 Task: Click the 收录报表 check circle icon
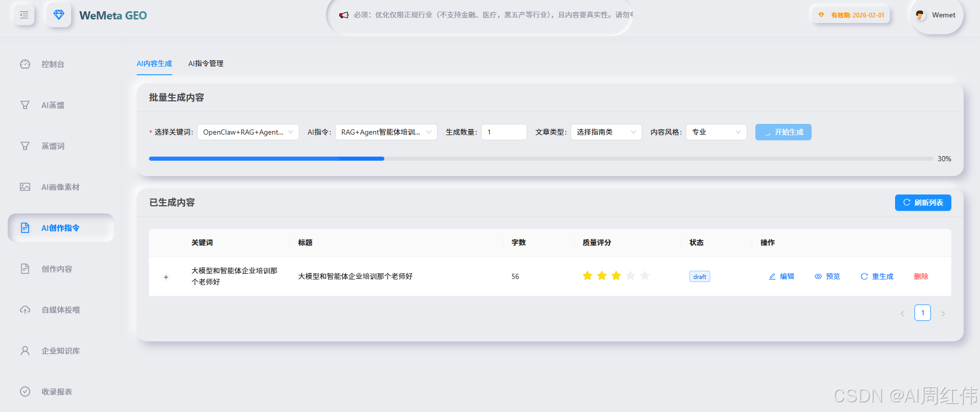coord(25,392)
